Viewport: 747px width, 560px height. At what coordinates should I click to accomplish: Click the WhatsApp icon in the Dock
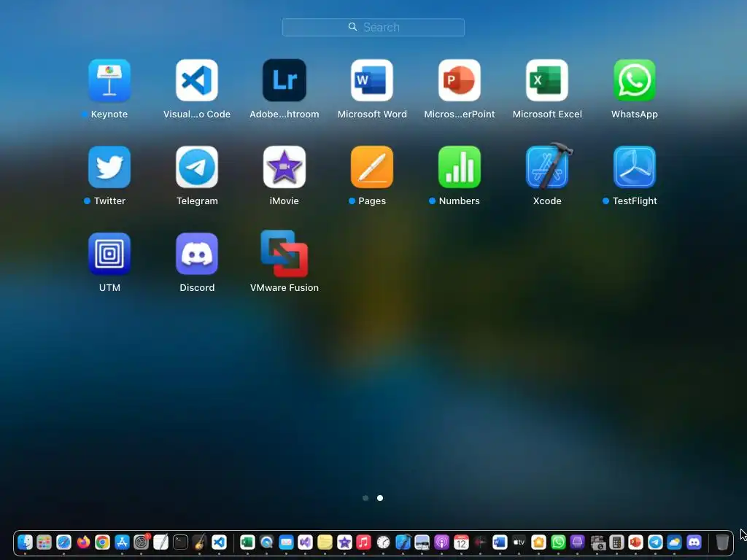pyautogui.click(x=558, y=542)
